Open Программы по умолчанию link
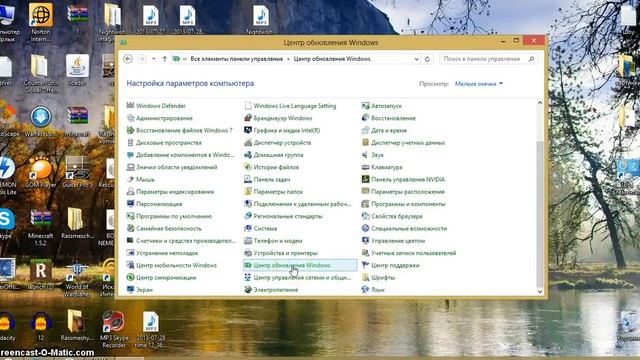 174,216
